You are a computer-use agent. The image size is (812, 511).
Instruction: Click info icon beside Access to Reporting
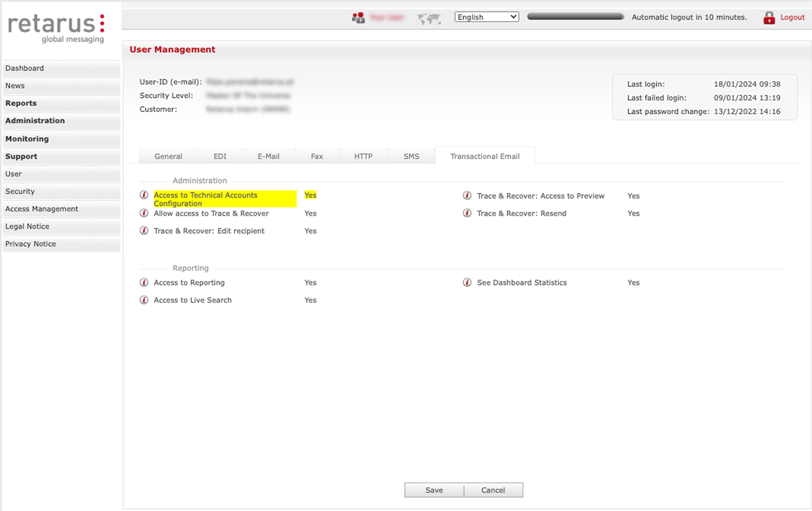pos(144,282)
